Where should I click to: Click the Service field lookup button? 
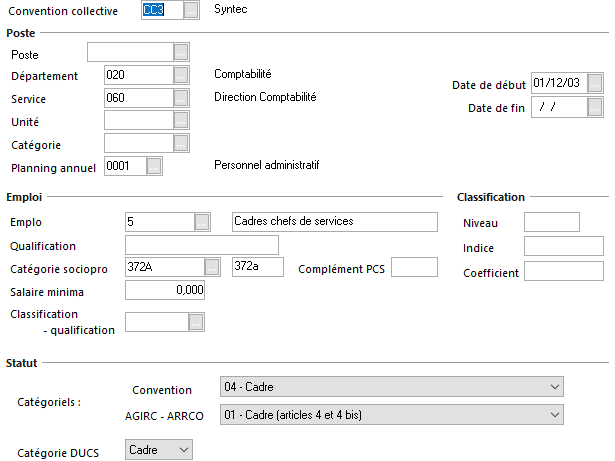[181, 98]
